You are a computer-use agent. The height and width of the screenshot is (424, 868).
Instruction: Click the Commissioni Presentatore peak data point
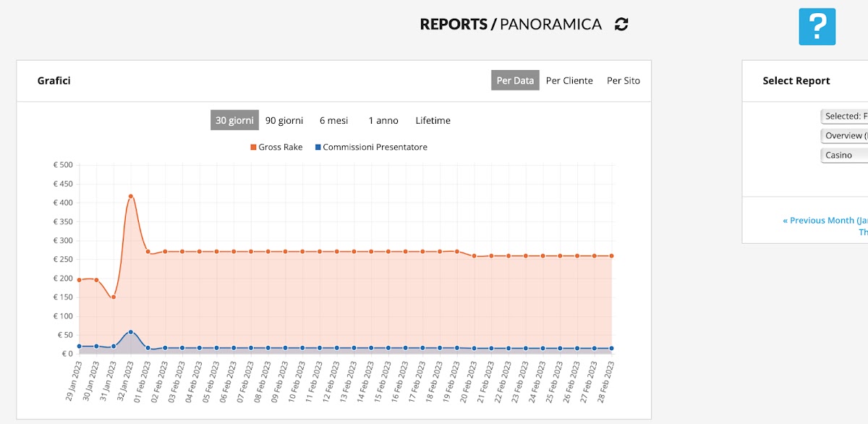131,332
